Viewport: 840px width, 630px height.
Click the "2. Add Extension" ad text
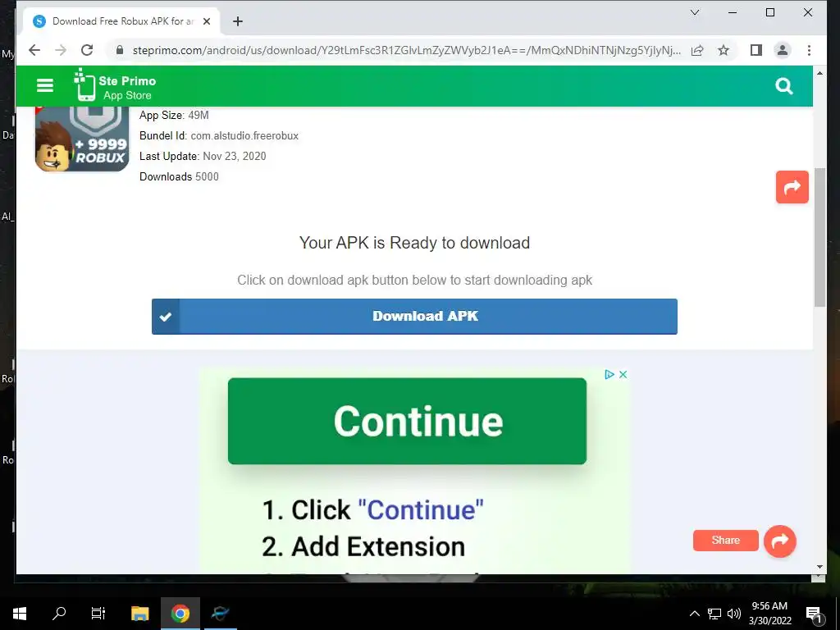click(x=363, y=547)
